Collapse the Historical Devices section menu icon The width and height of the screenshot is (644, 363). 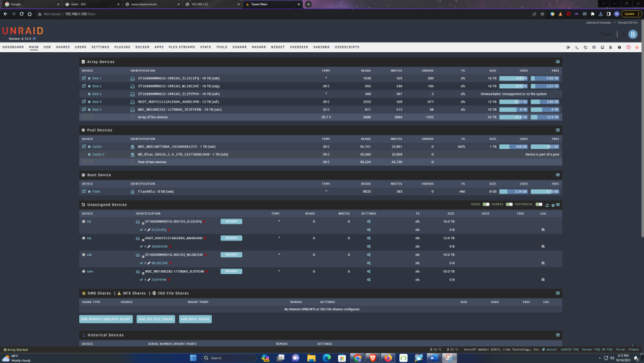557,335
